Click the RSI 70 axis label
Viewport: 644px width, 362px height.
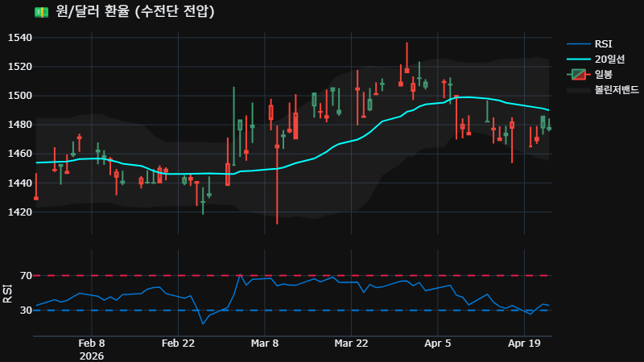point(26,275)
